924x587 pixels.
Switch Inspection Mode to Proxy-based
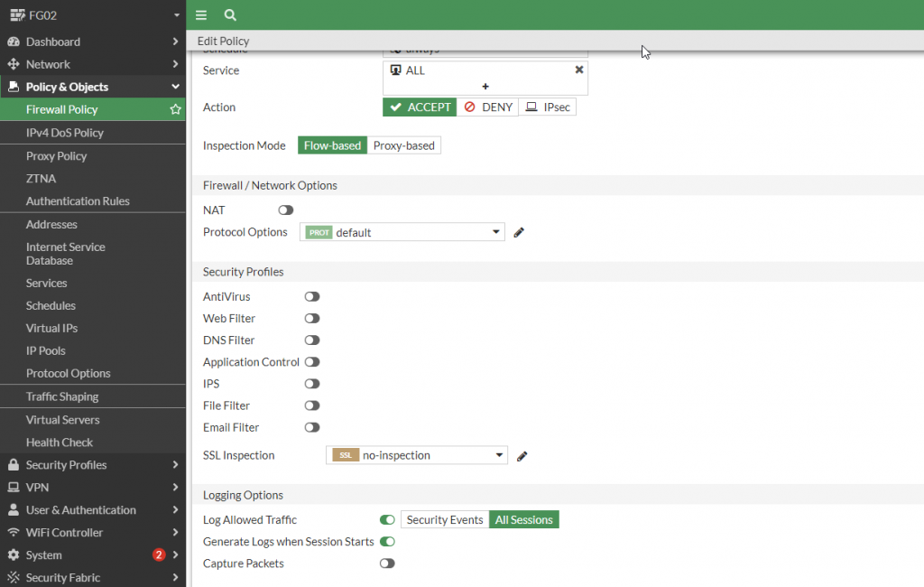pos(404,145)
